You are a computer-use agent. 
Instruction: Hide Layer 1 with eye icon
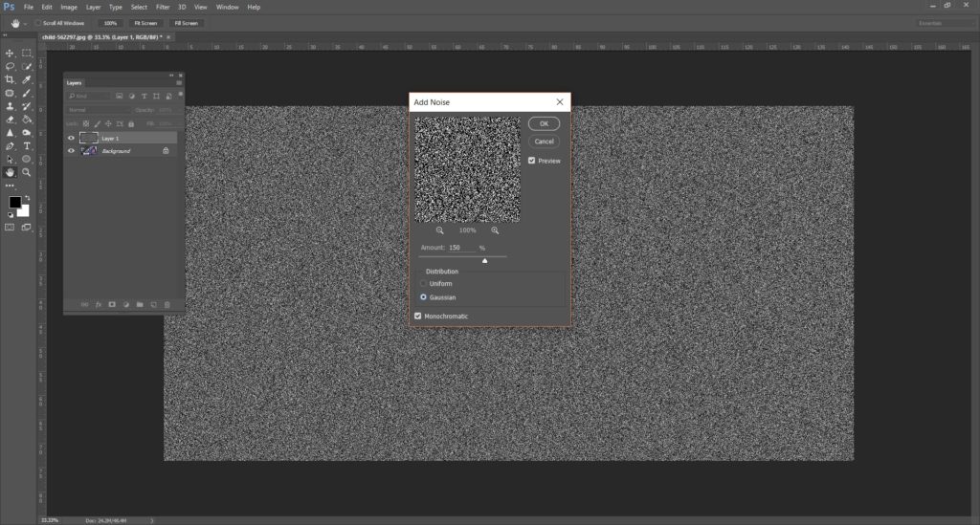[71, 138]
